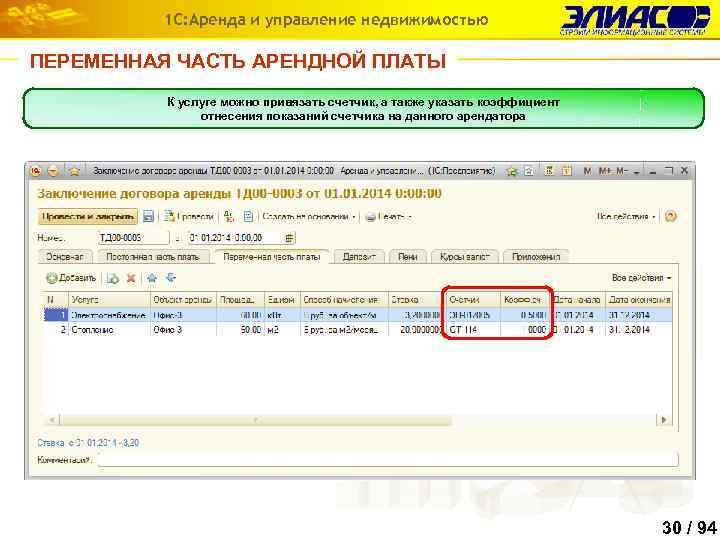Click the 'Провести' post button
Image resolution: width=720 pixels, height=540 pixels.
tap(189, 216)
